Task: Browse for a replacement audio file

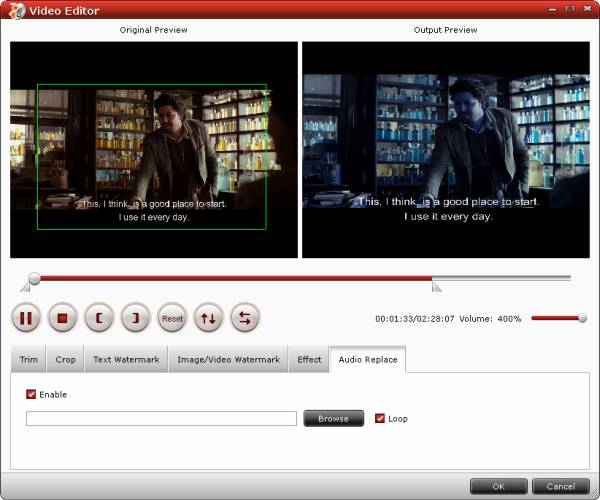Action: point(334,419)
